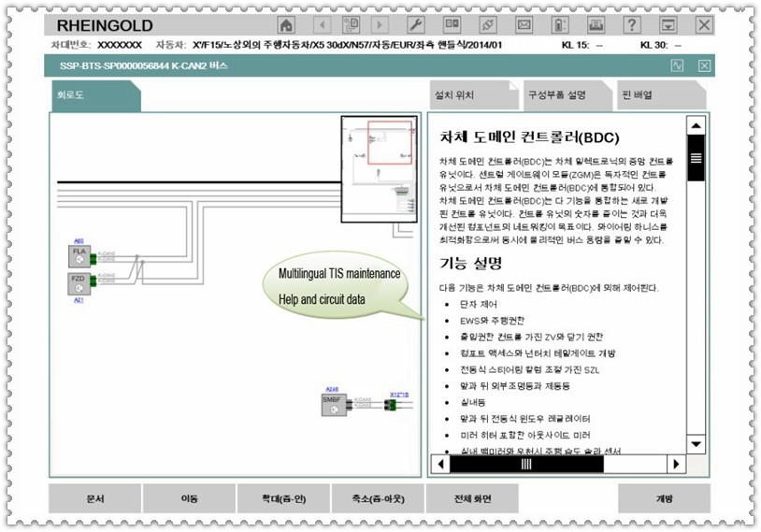
Task: Click the waveform icon in title bar
Action: [678, 65]
